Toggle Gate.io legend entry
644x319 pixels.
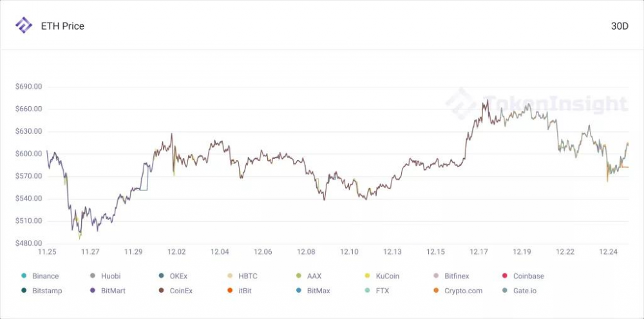pyautogui.click(x=505, y=291)
